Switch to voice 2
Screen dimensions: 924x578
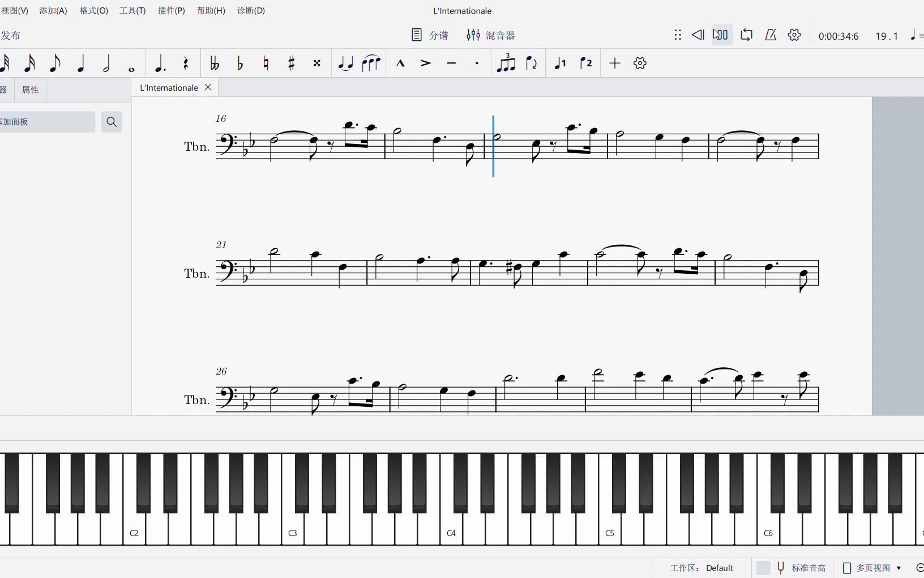[586, 63]
